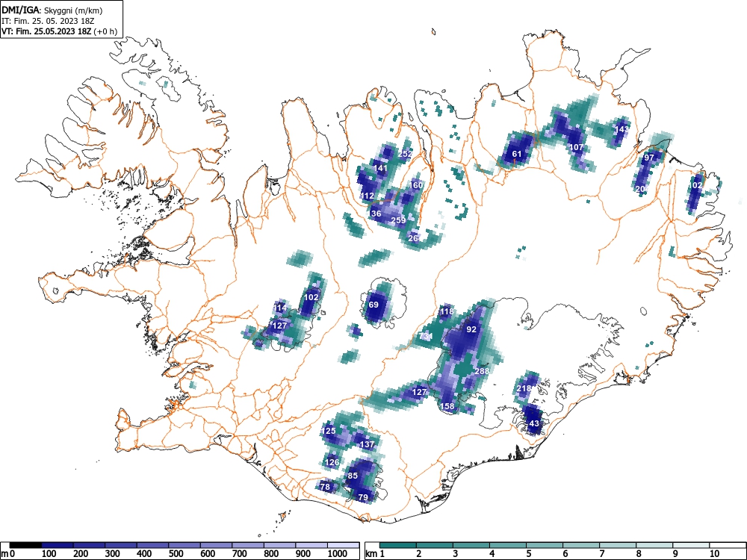Click the visibility value '112' on the map

(x=368, y=196)
